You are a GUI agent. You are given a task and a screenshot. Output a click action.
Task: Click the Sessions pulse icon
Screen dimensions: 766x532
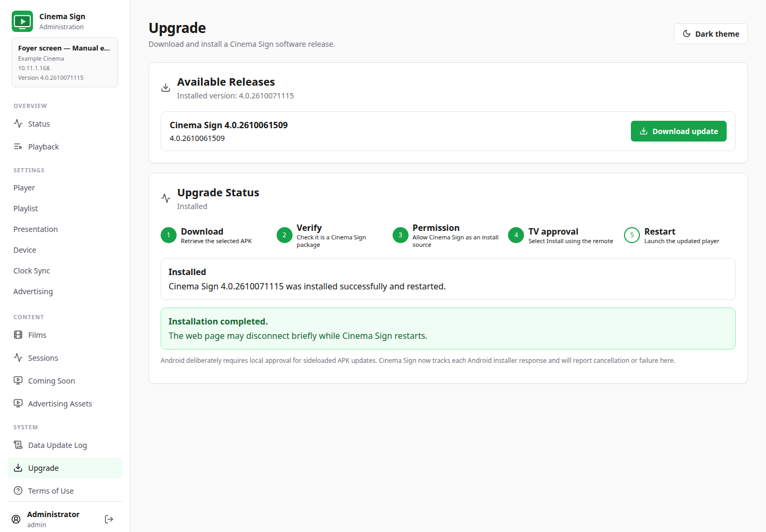click(18, 358)
